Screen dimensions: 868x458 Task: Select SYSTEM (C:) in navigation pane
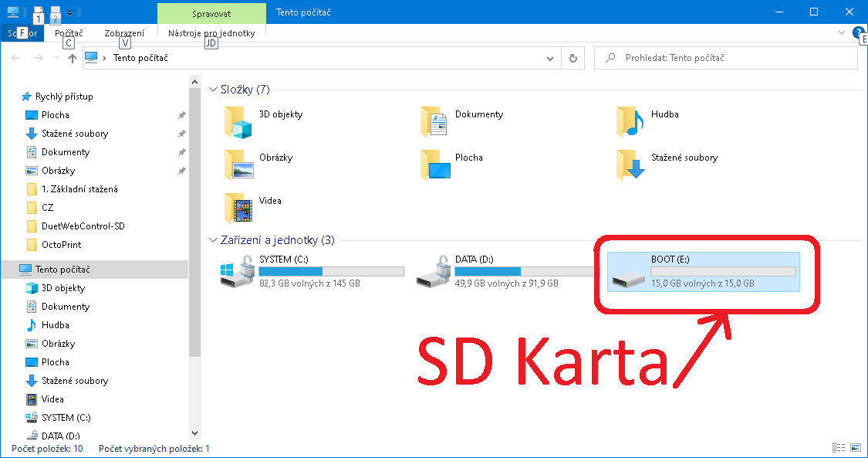click(58, 418)
